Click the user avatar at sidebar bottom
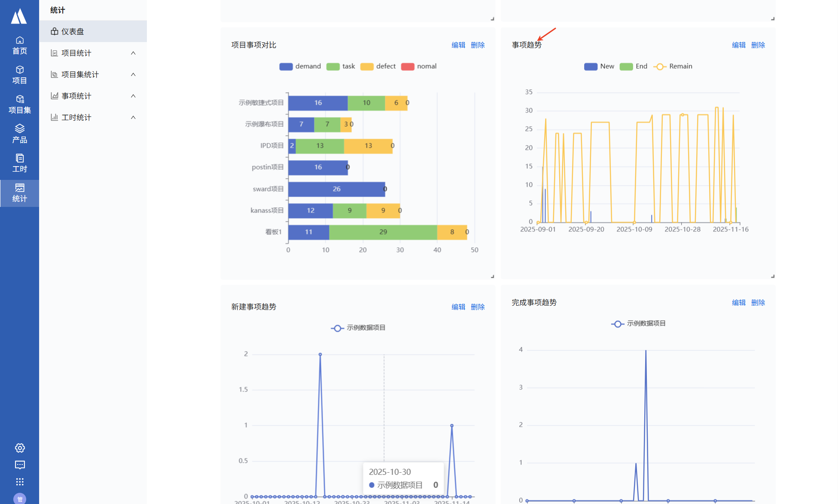Screen dimensions: 838x504 point(20,498)
